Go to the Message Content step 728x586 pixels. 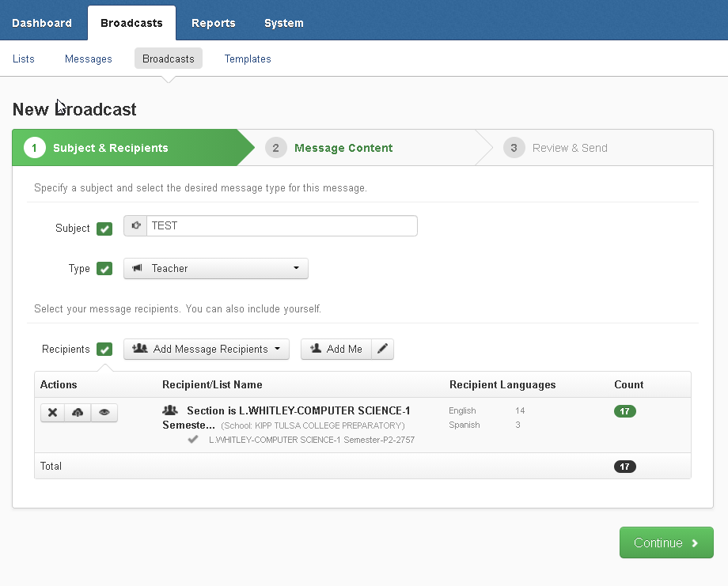343,148
